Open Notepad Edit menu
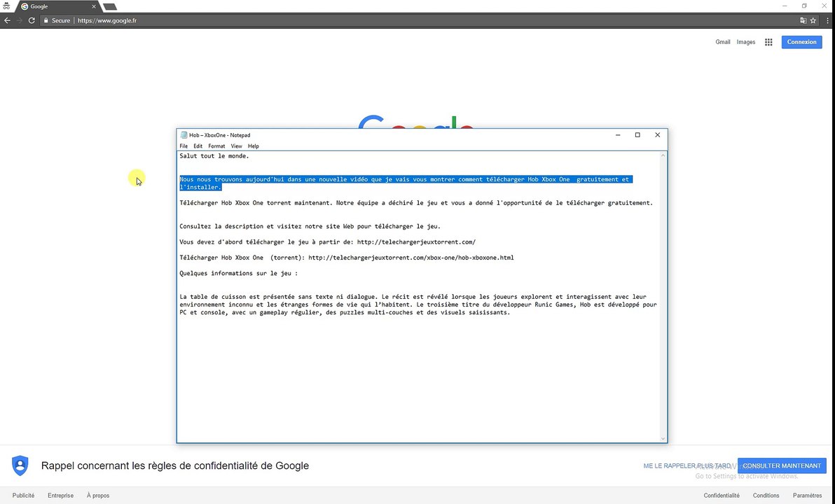Image resolution: width=835 pixels, height=504 pixels. (198, 146)
